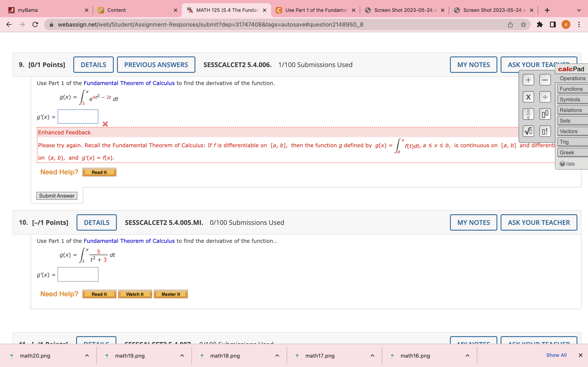Select the square root symbol on calcPad

tap(528, 131)
